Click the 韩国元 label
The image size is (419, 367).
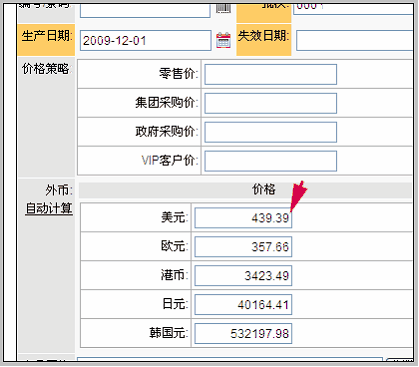(x=169, y=333)
